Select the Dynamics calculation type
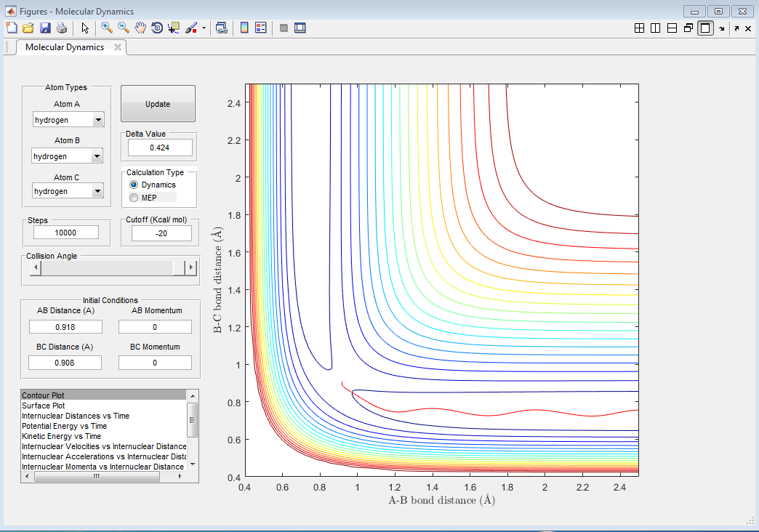 pos(134,185)
